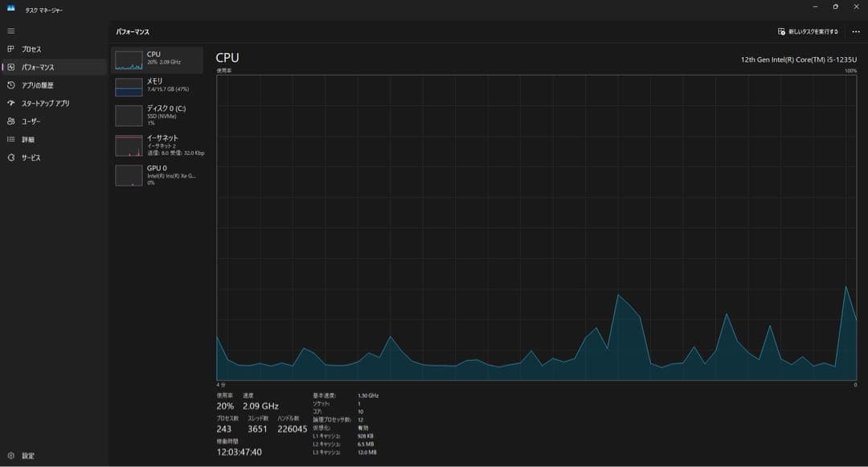Click the Performance icon in sidebar
868x467 pixels.
tap(11, 68)
